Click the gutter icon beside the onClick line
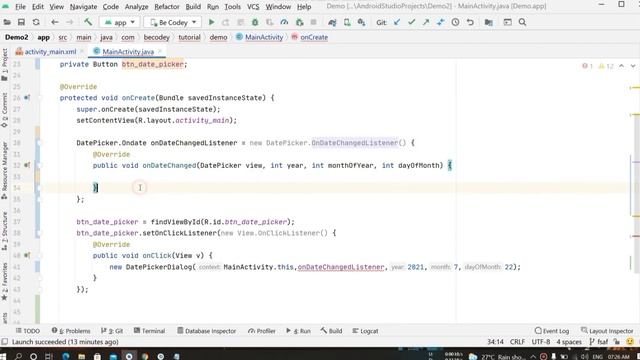This screenshot has height=360, width=640. click(x=27, y=256)
